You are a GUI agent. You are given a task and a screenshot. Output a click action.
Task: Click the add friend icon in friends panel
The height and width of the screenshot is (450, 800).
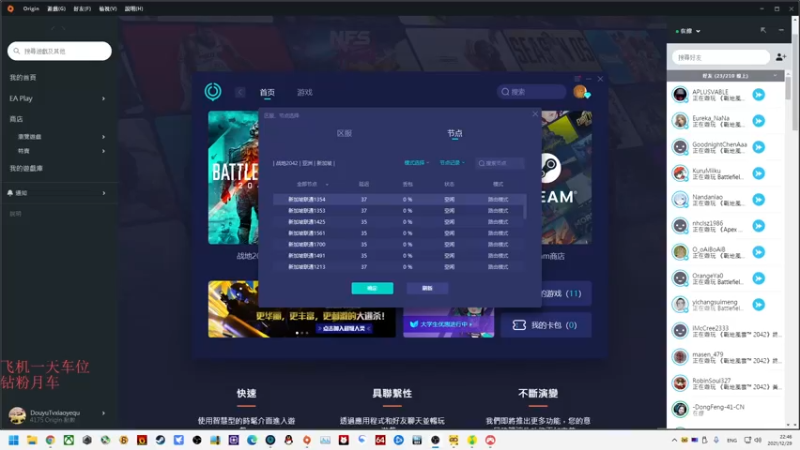click(x=781, y=57)
